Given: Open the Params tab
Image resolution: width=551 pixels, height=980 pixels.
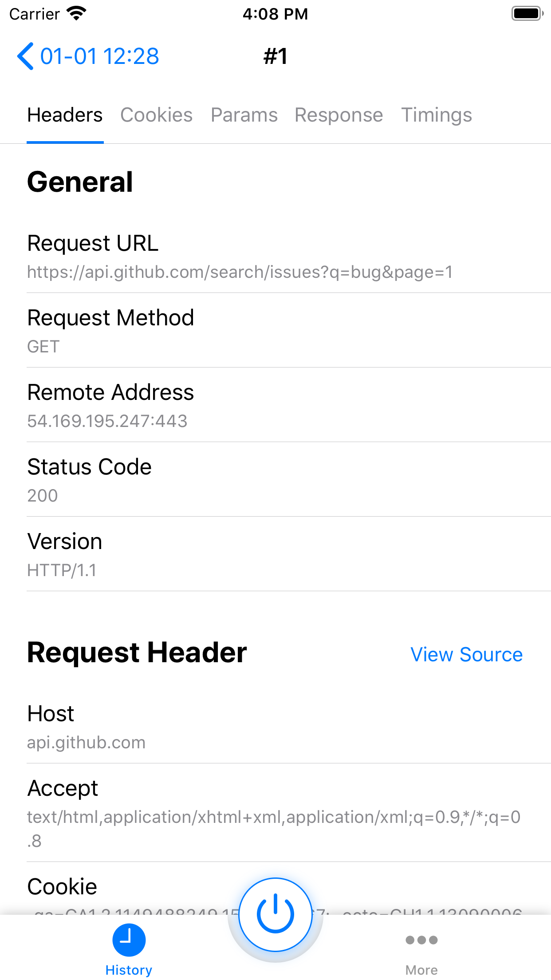Looking at the screenshot, I should [244, 115].
